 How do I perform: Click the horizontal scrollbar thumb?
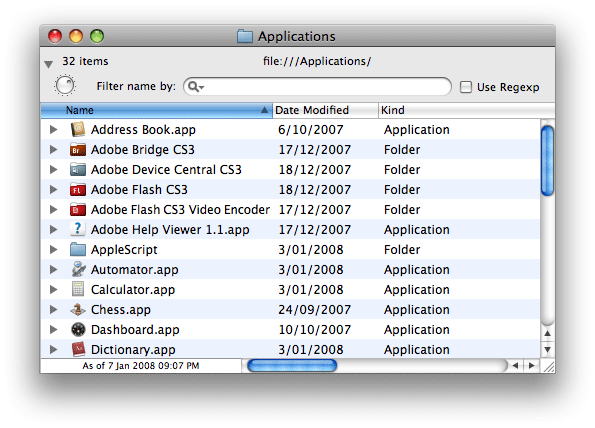tap(292, 365)
